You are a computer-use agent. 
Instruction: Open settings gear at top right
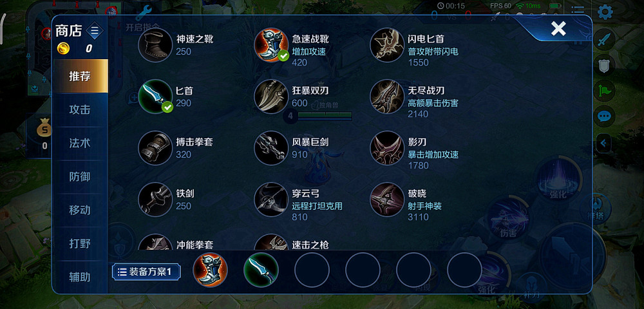point(605,12)
